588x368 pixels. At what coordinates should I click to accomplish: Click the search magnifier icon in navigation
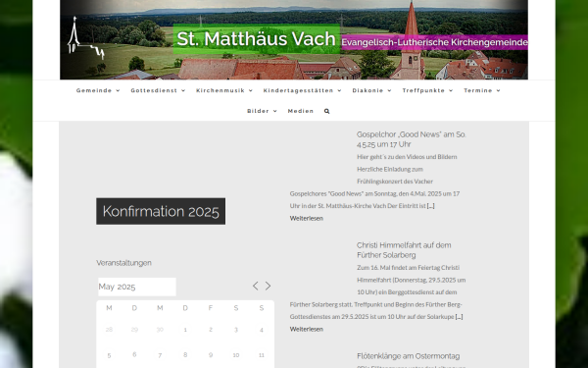coord(326,111)
